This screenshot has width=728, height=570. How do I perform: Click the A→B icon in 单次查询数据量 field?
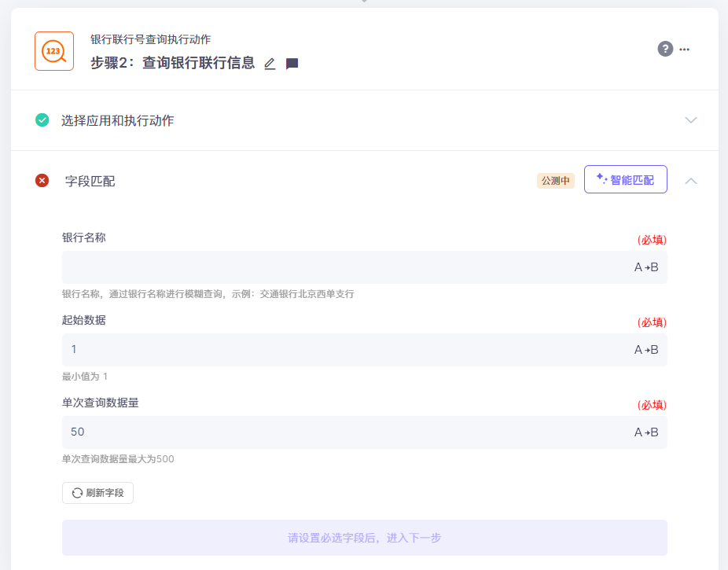coord(646,432)
